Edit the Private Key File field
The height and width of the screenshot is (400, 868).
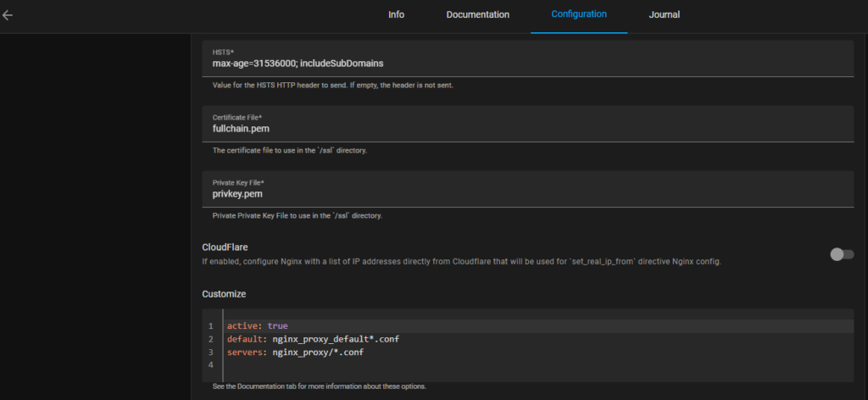point(528,189)
